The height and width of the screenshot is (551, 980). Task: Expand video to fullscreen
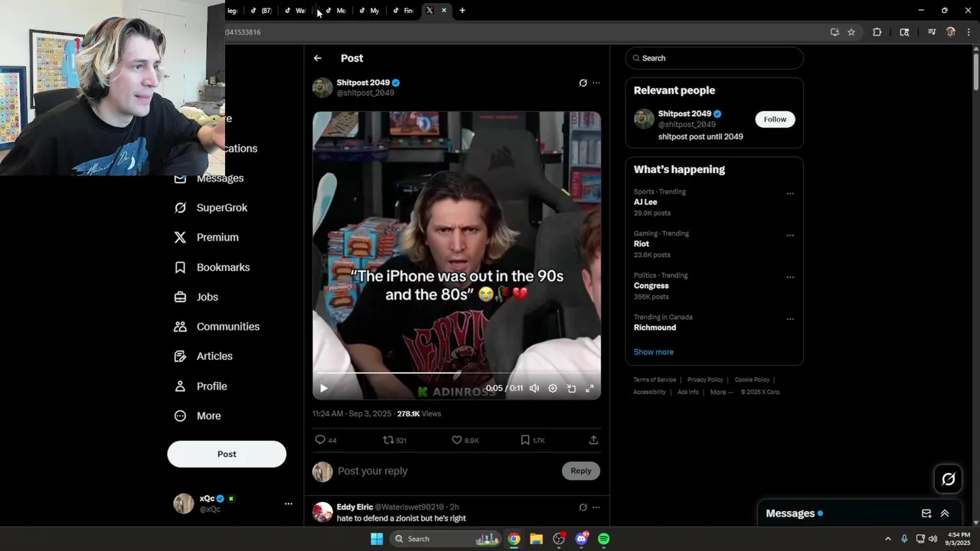[x=590, y=389]
